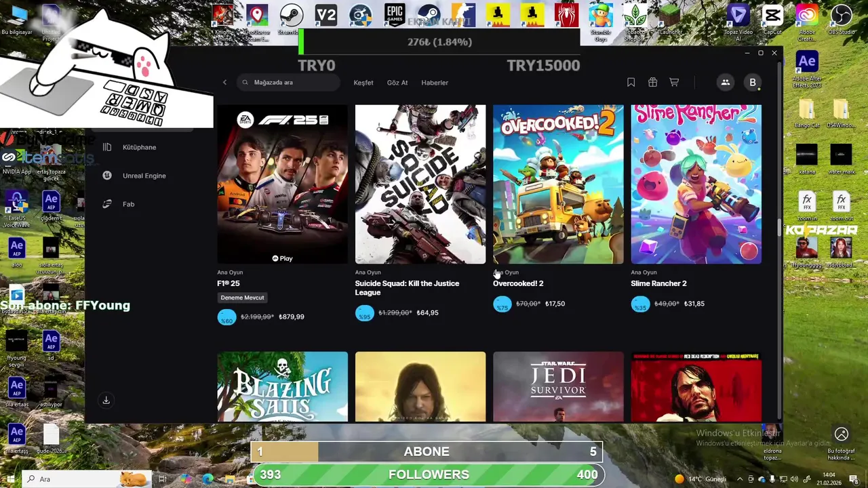Open Red Dead Redemption game cover

pos(696,386)
